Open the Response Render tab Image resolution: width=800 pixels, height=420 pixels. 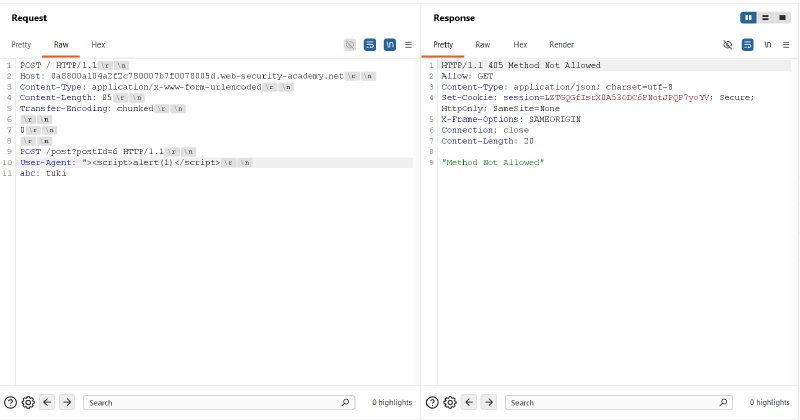pos(561,45)
